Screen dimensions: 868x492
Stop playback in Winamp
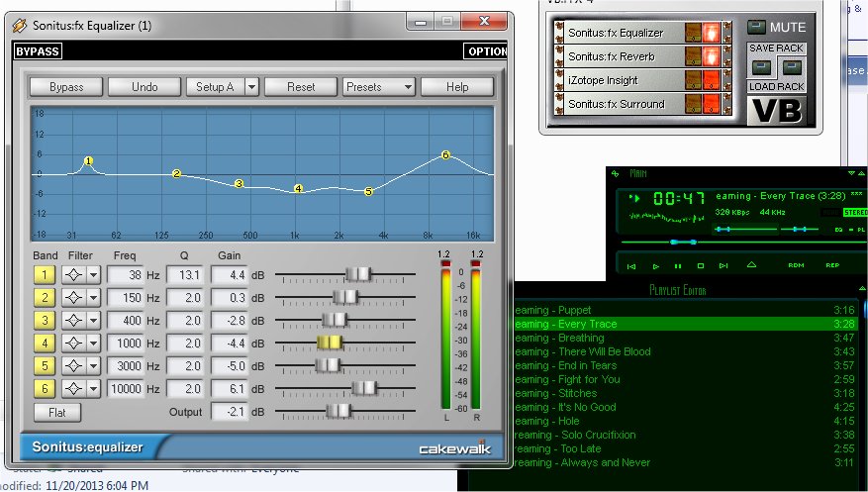(701, 266)
